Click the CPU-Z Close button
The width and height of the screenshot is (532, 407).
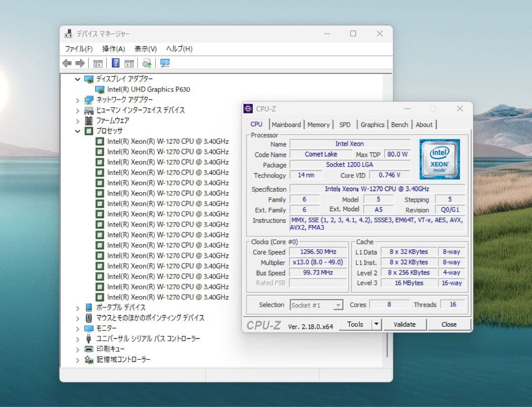[449, 324]
